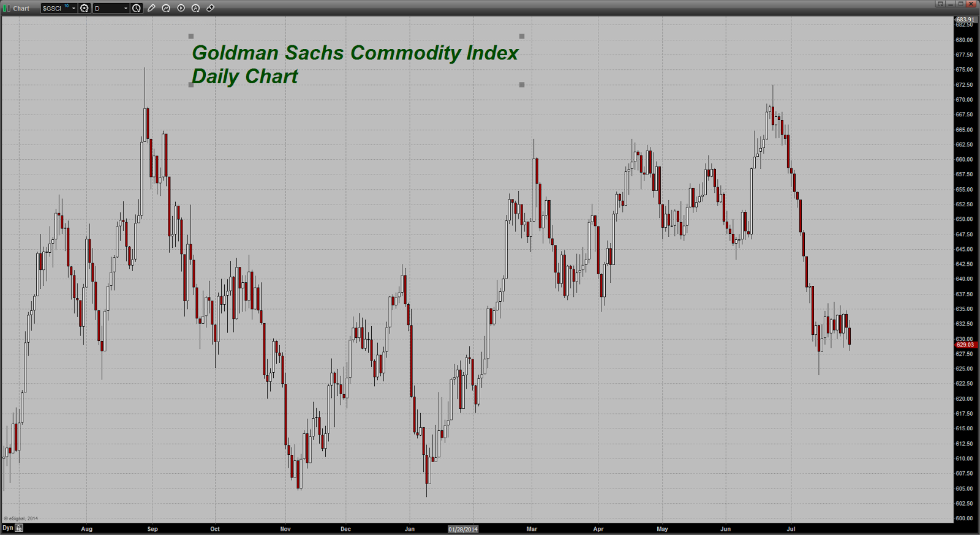Click the 683.91 cursor price tag
Viewport: 980px width, 535px height.
966,20
